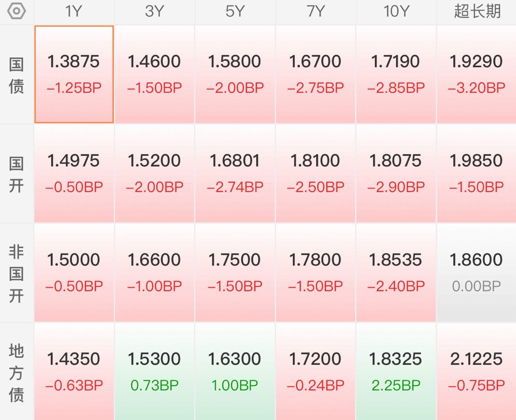Select the 10Y maturity column header

pos(396,12)
